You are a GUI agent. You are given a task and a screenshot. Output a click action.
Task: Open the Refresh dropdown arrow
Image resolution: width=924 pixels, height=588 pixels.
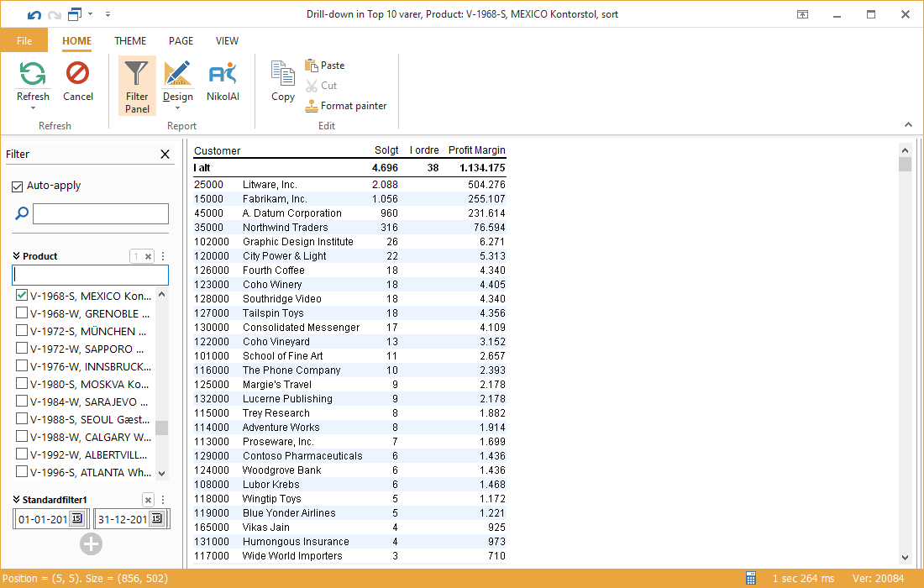pos(33,108)
